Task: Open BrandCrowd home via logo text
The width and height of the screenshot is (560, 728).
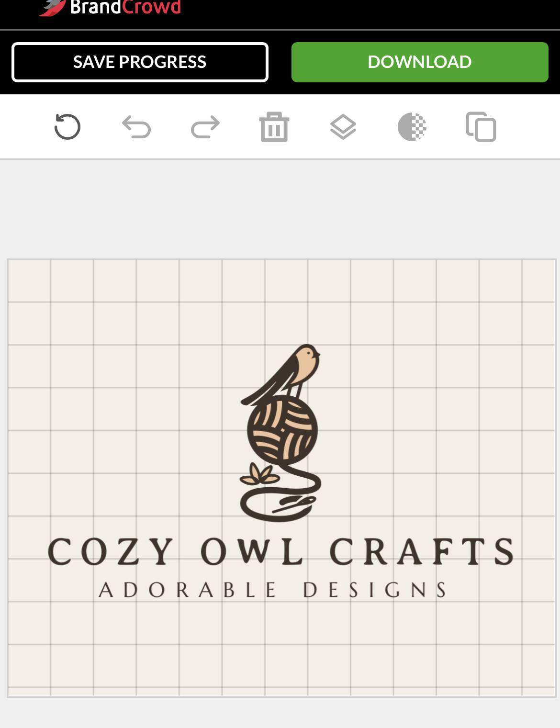Action: (x=125, y=7)
